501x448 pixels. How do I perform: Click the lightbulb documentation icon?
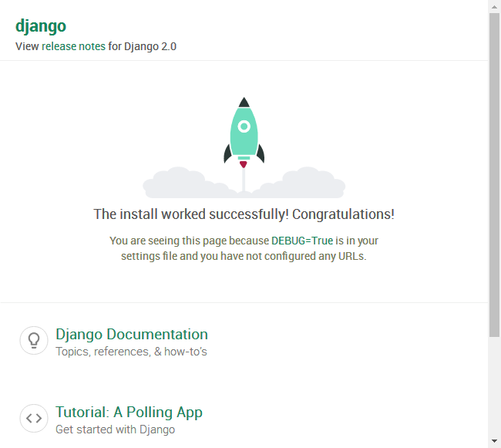34,340
